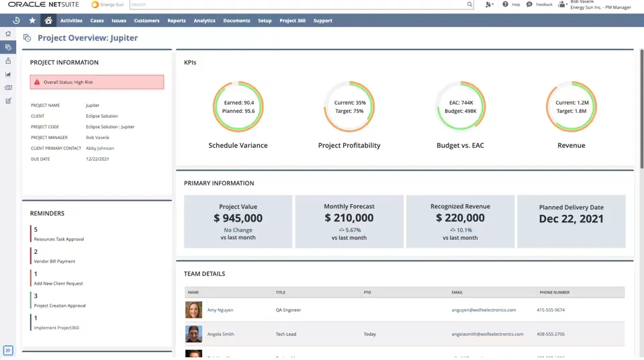Screen dimensions: 644x360
Task: Click the sidebar home icon
Action: 8,34
